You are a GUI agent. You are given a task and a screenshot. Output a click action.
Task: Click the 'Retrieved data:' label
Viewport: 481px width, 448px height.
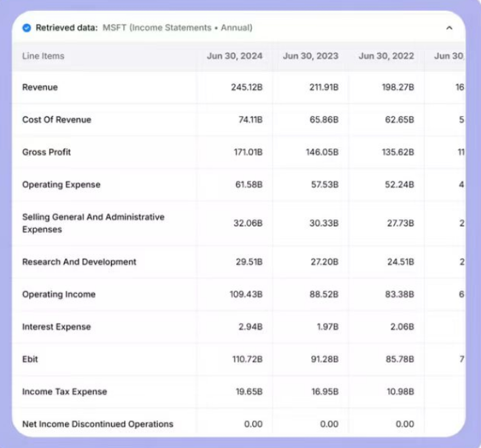click(x=67, y=28)
